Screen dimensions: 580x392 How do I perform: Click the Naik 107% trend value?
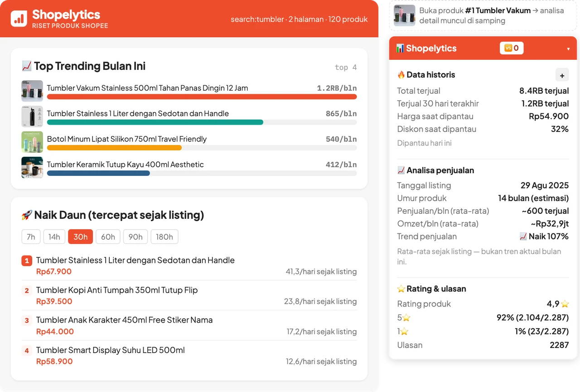(x=544, y=236)
